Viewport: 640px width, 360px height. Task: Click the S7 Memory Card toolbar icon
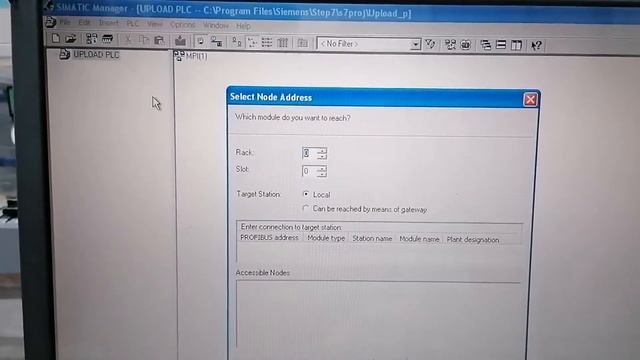[107, 39]
